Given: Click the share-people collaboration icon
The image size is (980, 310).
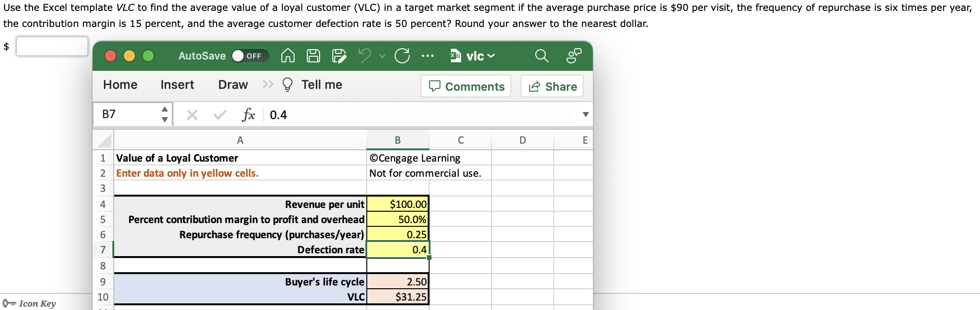Looking at the screenshot, I should 574,56.
